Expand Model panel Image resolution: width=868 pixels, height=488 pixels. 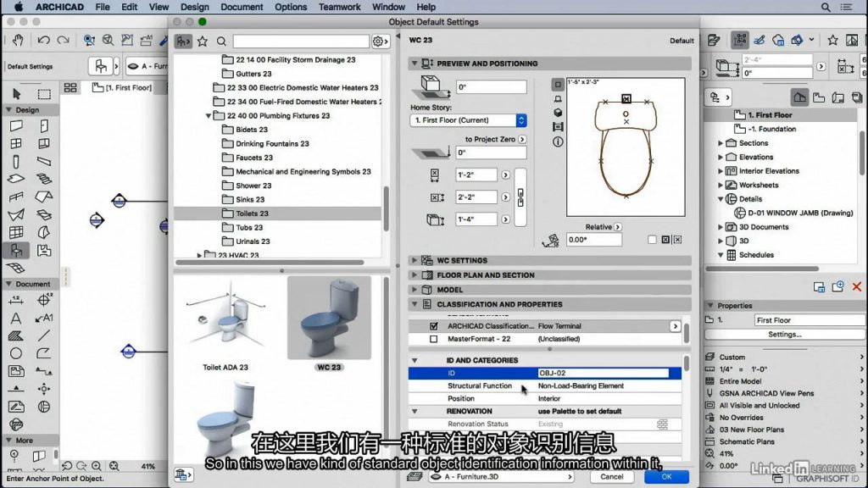coord(414,290)
